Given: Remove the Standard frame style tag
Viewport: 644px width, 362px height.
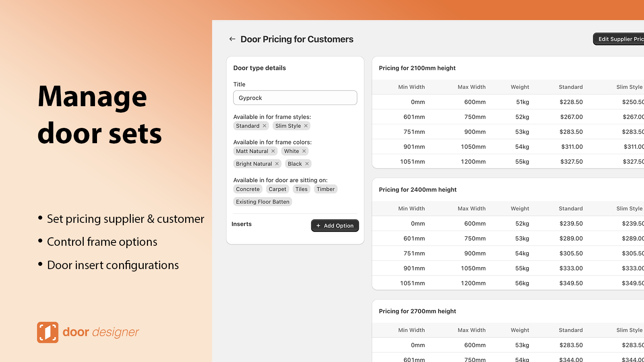Looking at the screenshot, I should pyautogui.click(x=264, y=126).
